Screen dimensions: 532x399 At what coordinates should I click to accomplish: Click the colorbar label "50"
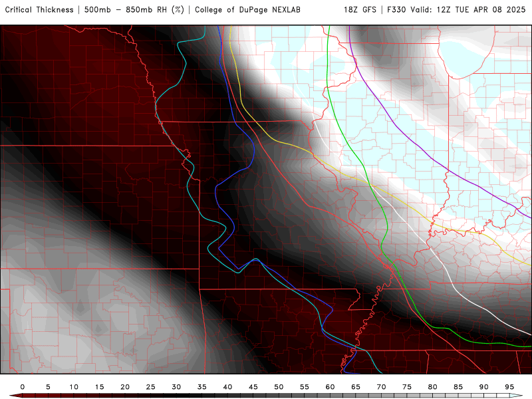[279, 387]
